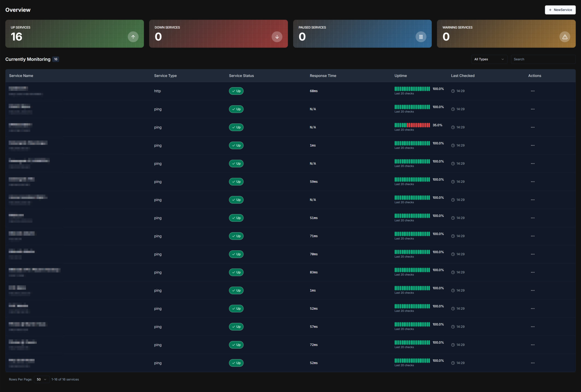Click the Service Name column header

coord(21,76)
